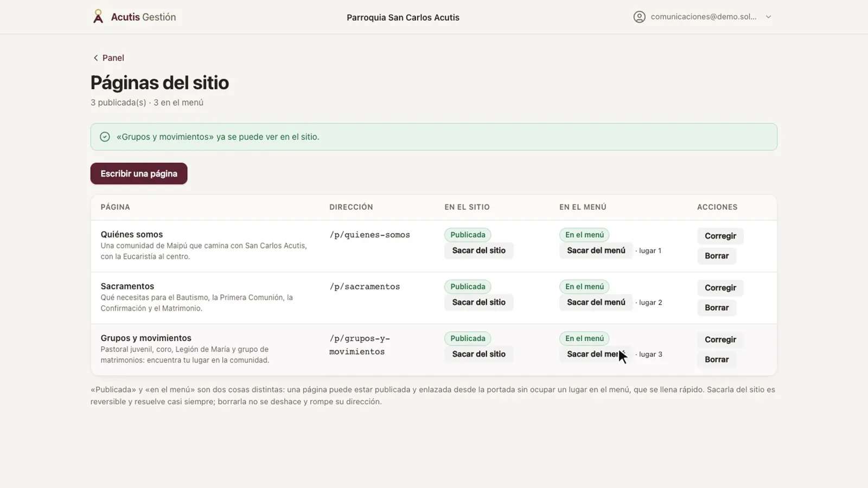Click the Parroquia San Carlos Acutis title

click(403, 17)
